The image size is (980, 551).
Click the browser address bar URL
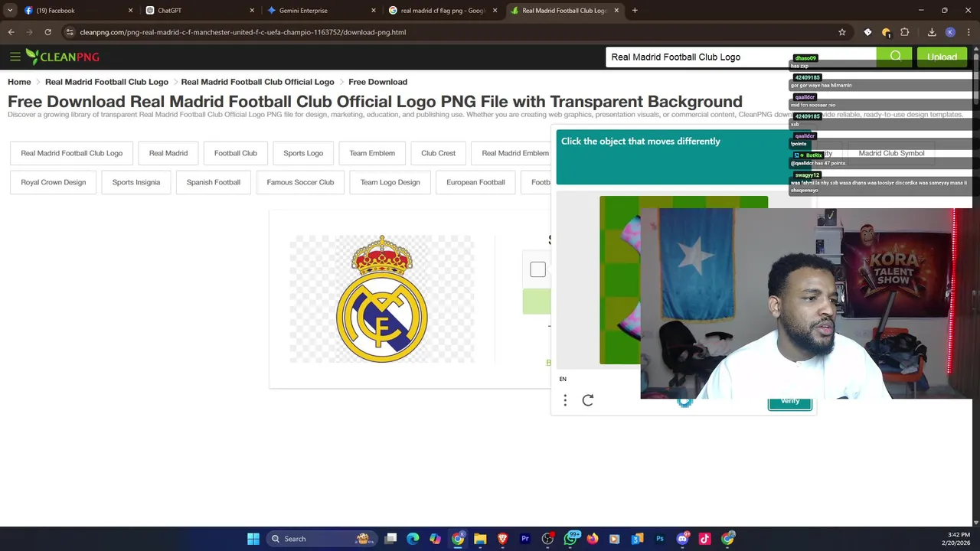(x=243, y=32)
